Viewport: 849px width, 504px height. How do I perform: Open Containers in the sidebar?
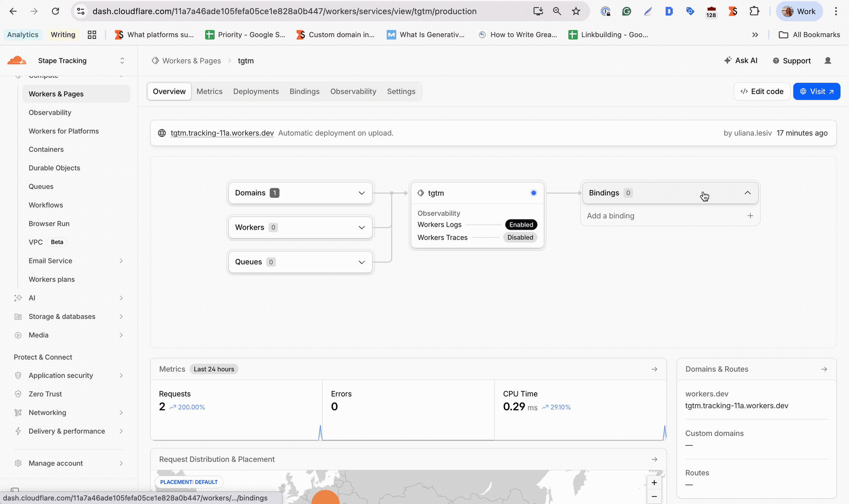click(x=46, y=150)
